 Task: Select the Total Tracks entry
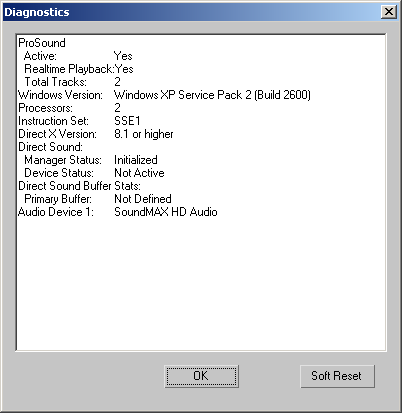tap(73, 82)
